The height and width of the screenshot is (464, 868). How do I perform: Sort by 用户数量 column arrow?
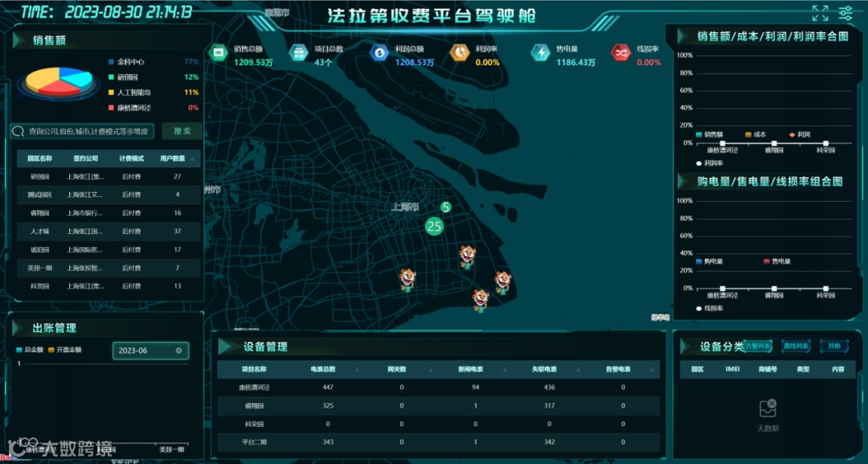(193, 158)
